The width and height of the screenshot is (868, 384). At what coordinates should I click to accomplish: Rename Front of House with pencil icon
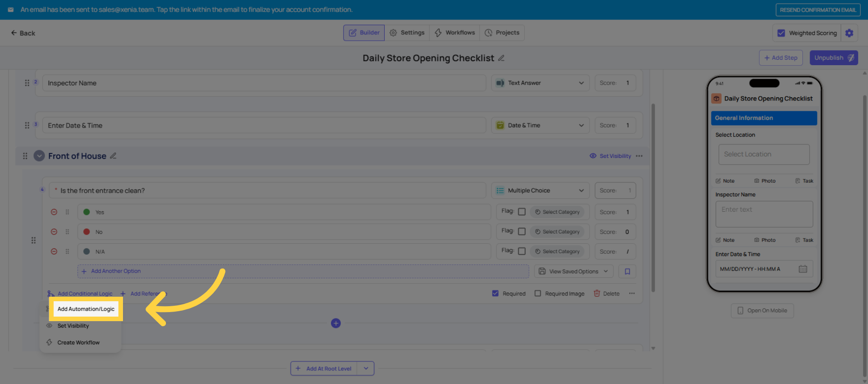click(x=113, y=156)
